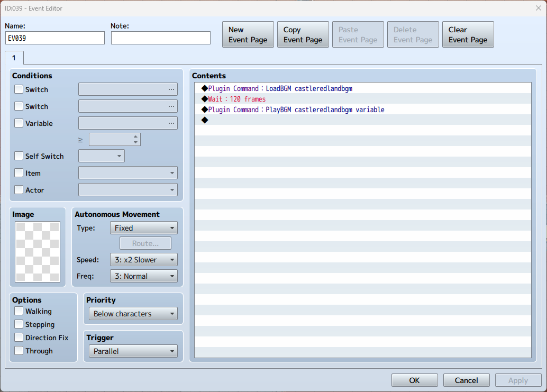Enable the first Switch condition checkbox
Viewport: 547px width, 392px height.
coord(19,89)
